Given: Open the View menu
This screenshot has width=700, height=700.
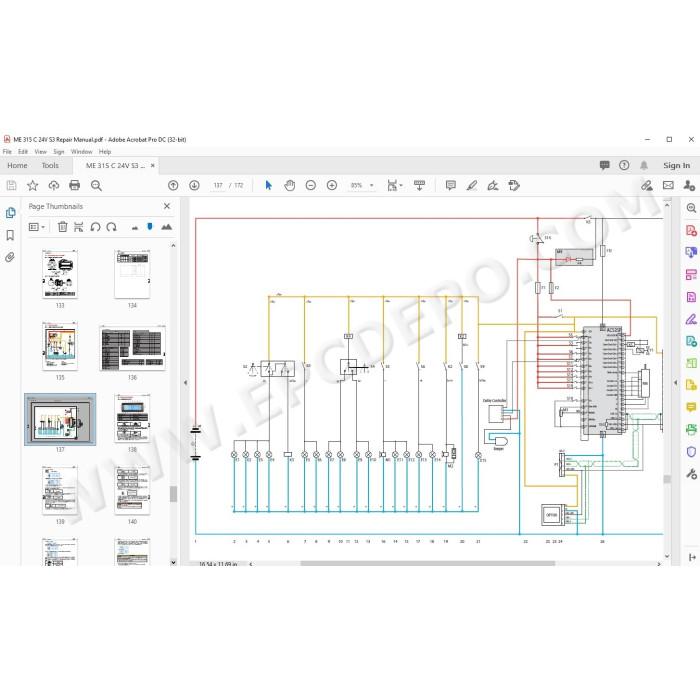Looking at the screenshot, I should tap(41, 152).
